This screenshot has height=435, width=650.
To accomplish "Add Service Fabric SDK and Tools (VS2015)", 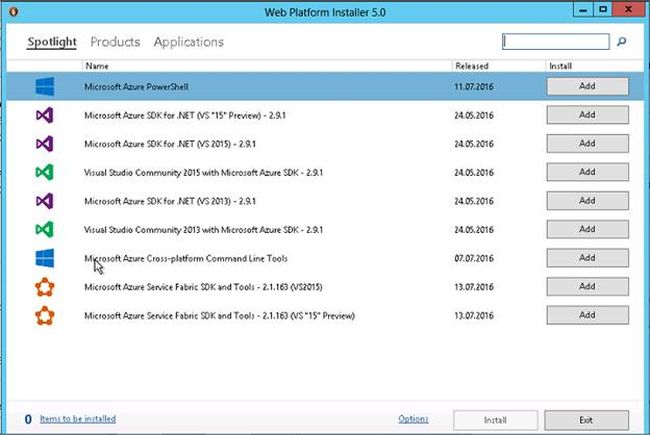I will click(x=587, y=287).
